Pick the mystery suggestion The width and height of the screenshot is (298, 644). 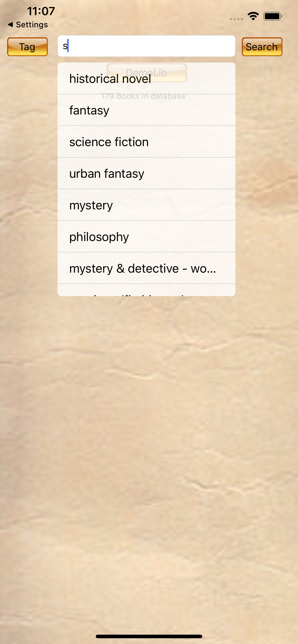click(x=146, y=205)
